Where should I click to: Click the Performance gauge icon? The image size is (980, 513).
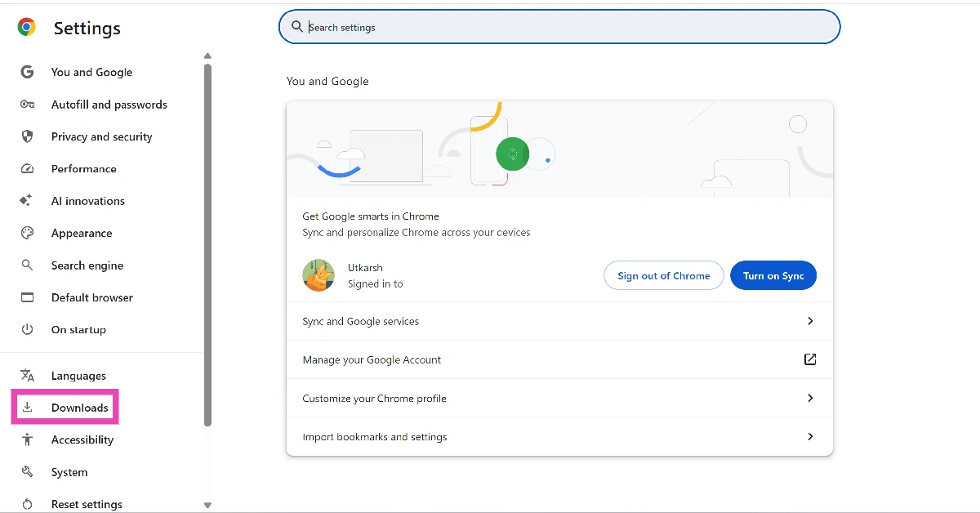[27, 169]
